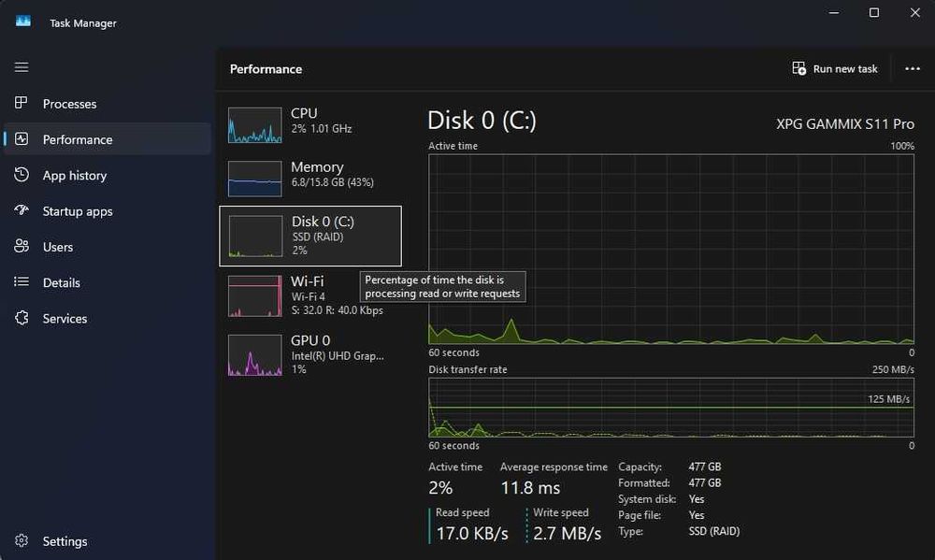935x560 pixels.
Task: Click the Run new task button
Action: click(835, 69)
